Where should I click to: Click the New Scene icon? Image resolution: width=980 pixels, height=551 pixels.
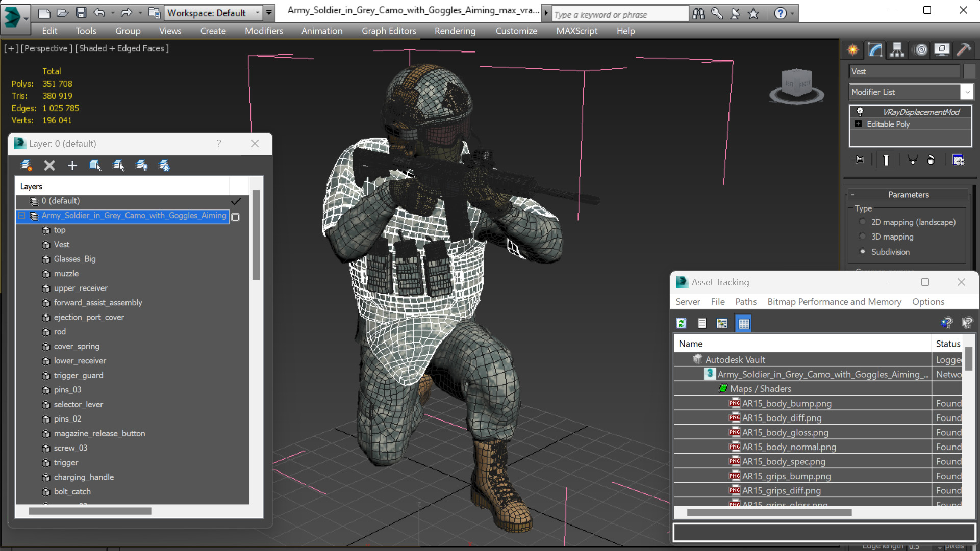tap(44, 13)
